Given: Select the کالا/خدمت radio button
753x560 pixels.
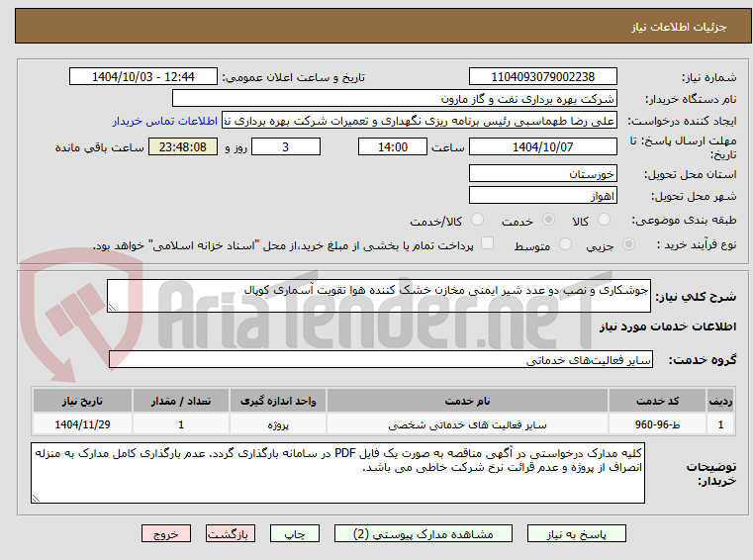Looking at the screenshot, I should (x=477, y=220).
